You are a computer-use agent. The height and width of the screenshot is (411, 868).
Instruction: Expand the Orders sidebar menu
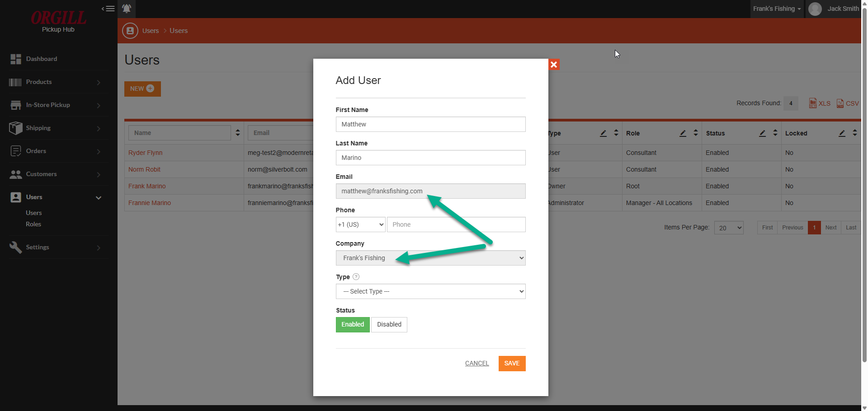pos(99,151)
